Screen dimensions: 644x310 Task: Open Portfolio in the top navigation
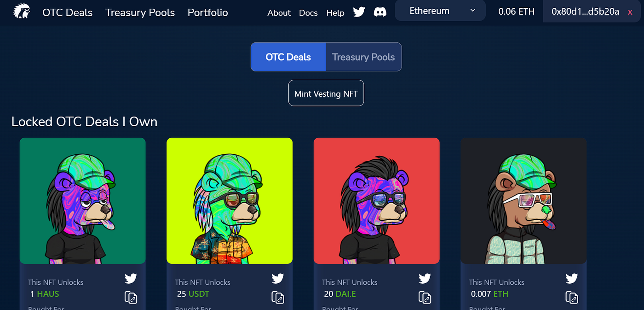point(208,12)
